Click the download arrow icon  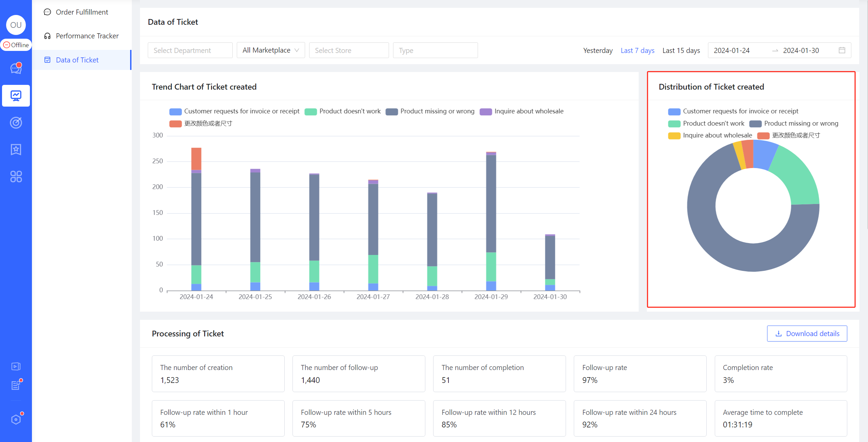[x=778, y=334]
